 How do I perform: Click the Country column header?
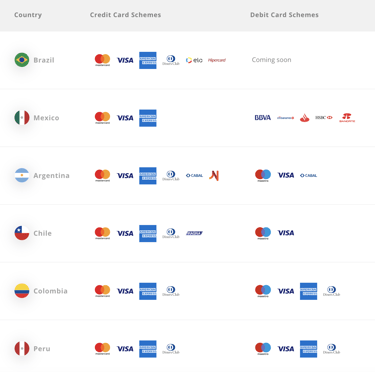click(28, 15)
